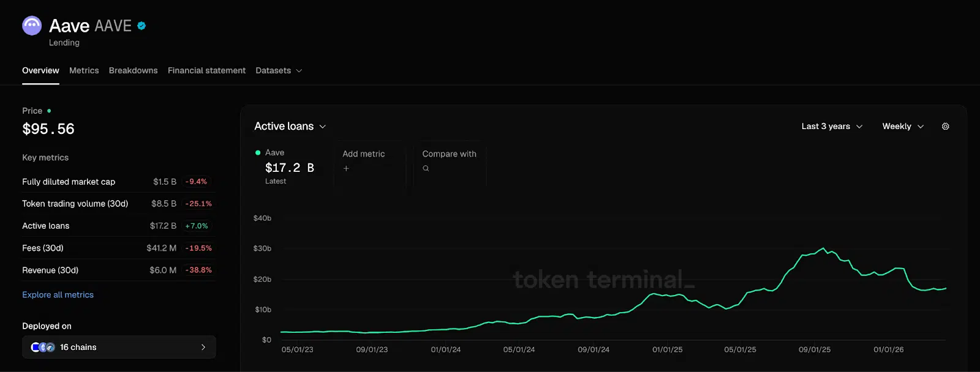Select the Overview tab
980x372 pixels.
(x=40, y=71)
